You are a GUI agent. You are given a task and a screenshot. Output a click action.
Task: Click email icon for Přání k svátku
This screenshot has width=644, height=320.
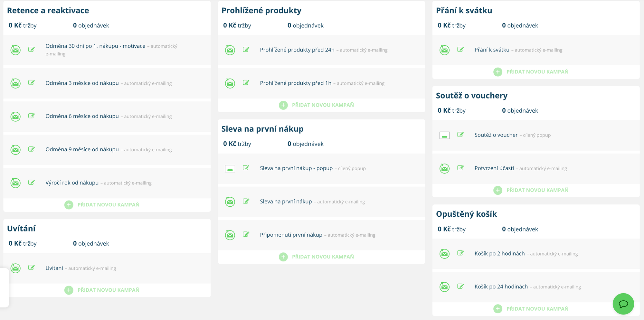(x=444, y=50)
